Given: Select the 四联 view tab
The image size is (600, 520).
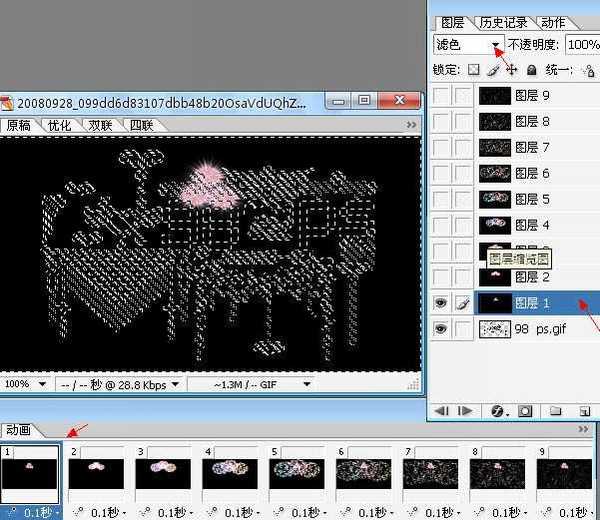Looking at the screenshot, I should [x=141, y=125].
